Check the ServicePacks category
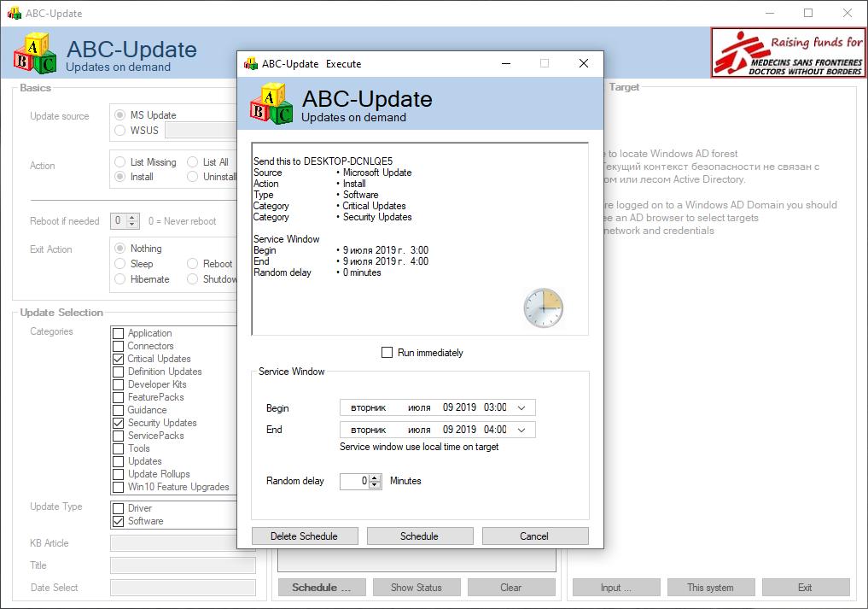The height and width of the screenshot is (609, 868). (118, 436)
